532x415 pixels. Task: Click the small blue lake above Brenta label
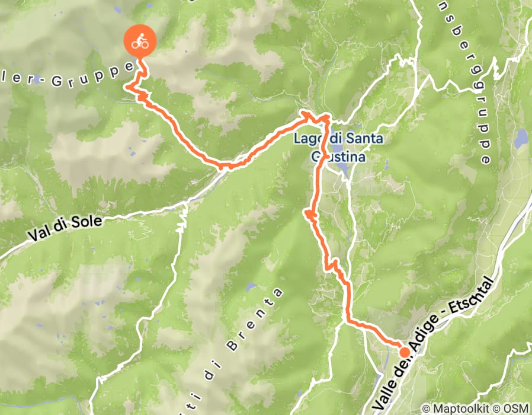point(251,287)
